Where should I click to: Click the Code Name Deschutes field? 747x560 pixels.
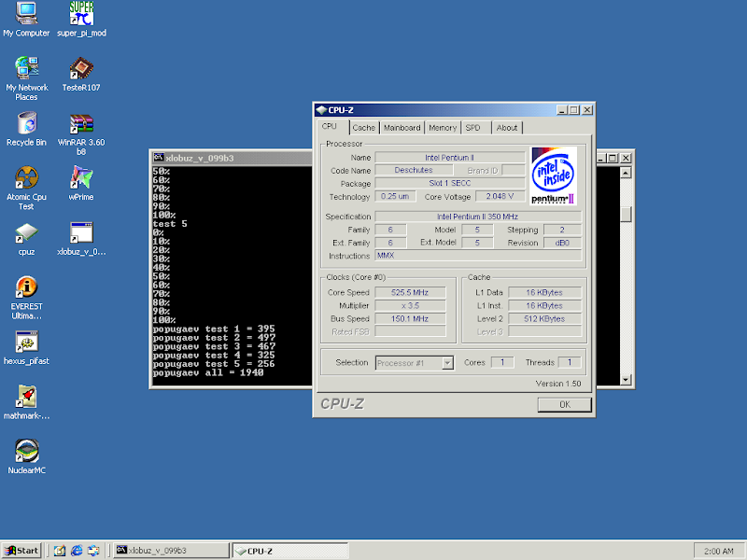click(414, 170)
